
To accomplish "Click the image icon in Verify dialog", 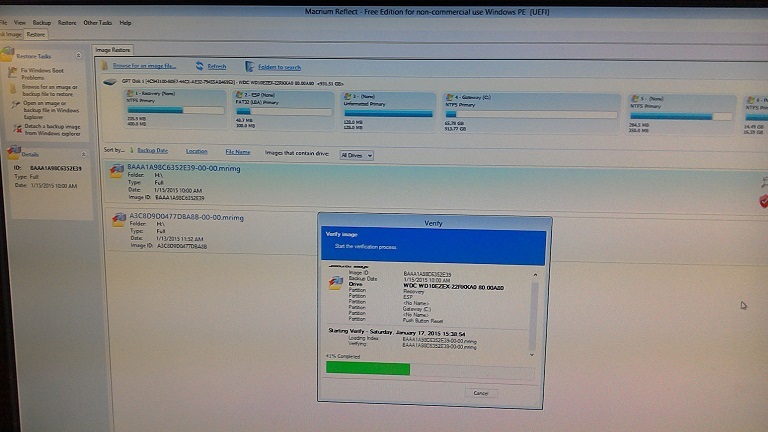I will tap(336, 283).
